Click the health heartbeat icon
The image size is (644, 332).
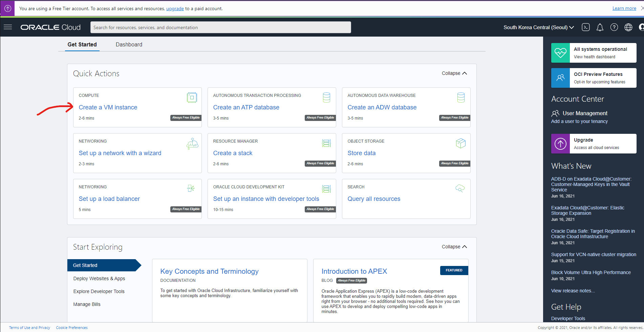point(560,53)
